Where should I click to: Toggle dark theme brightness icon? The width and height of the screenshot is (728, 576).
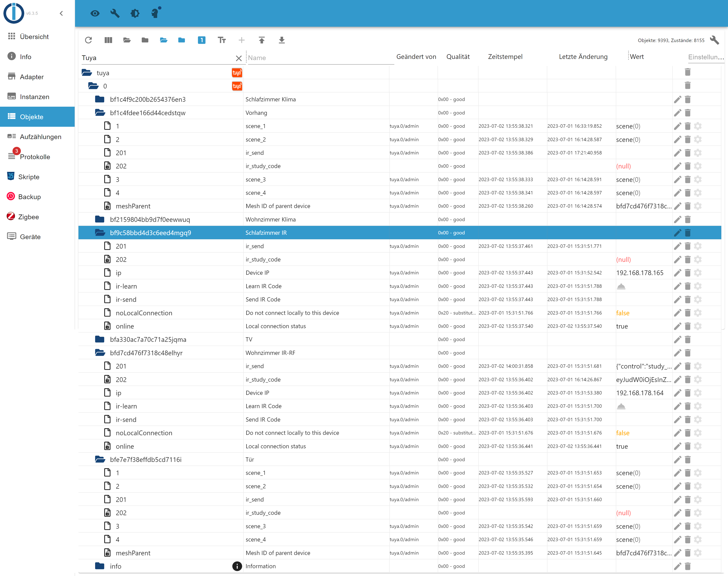coord(135,13)
